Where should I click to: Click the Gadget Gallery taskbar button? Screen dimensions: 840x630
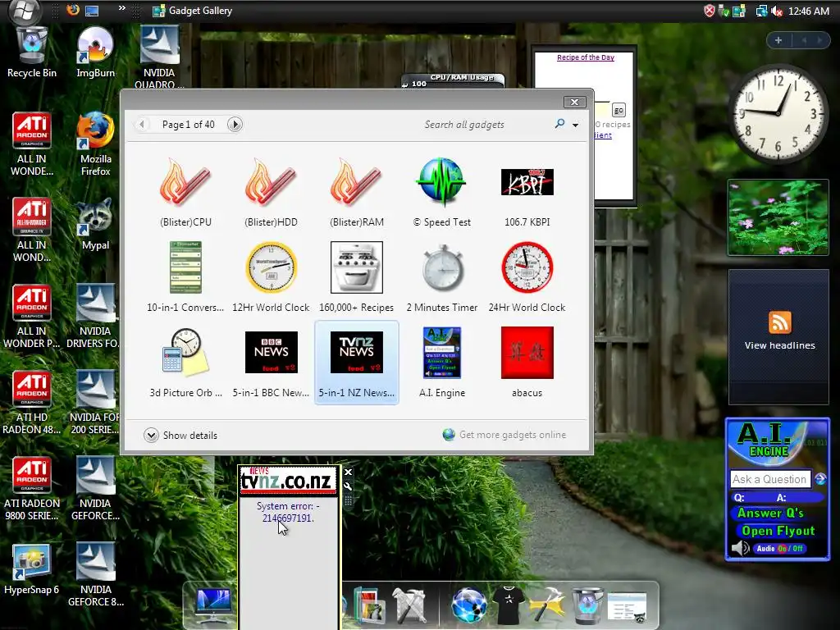point(192,11)
